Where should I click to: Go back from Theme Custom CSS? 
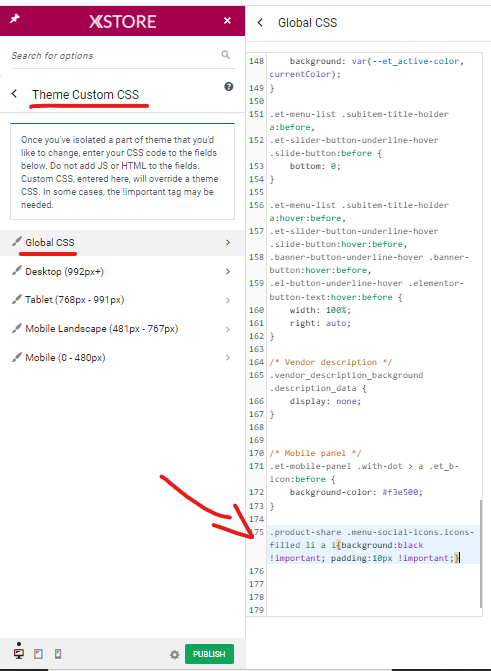[x=14, y=93]
